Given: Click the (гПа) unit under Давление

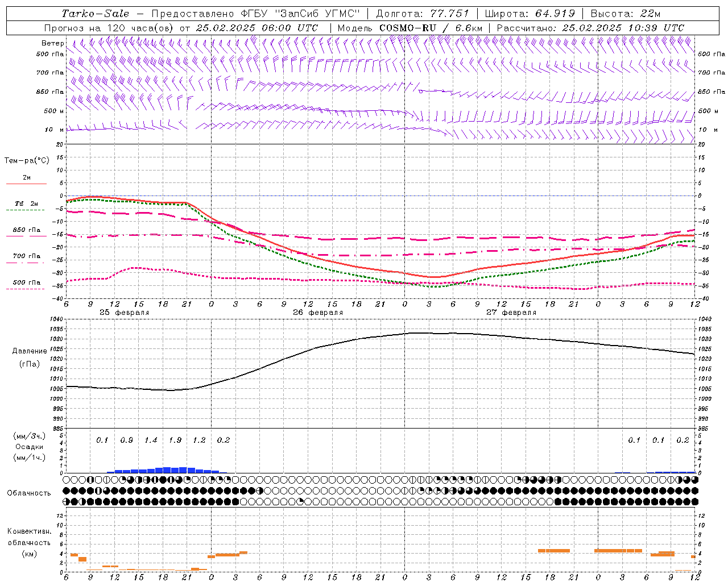Looking at the screenshot, I should [30, 364].
